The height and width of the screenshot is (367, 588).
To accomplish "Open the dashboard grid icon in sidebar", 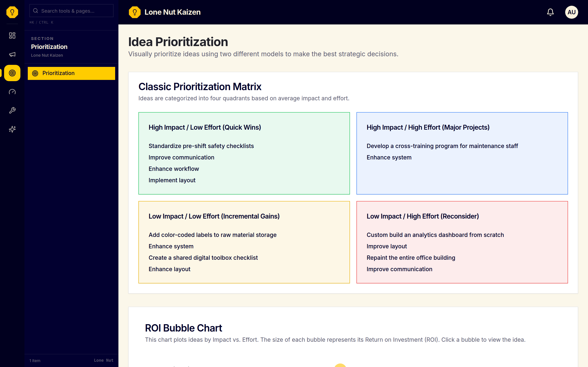I will pos(12,35).
